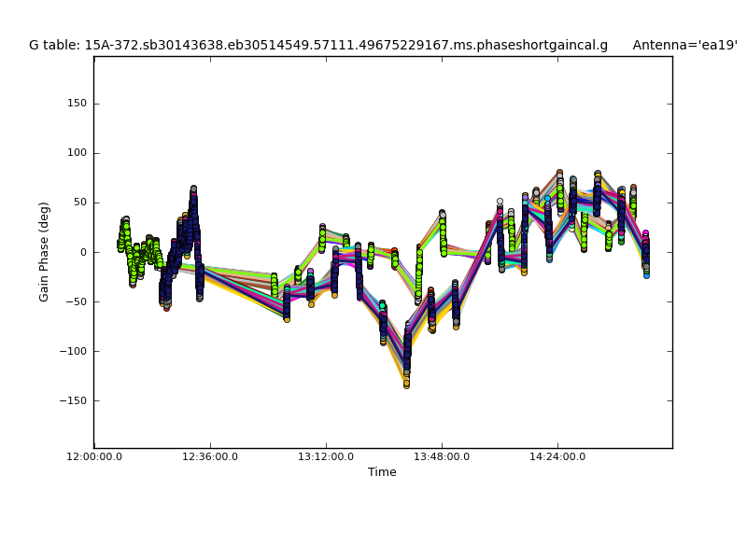Click the Antenna='ea19' label in the title
Viewport: 747px width, 560px height.
tap(684, 45)
